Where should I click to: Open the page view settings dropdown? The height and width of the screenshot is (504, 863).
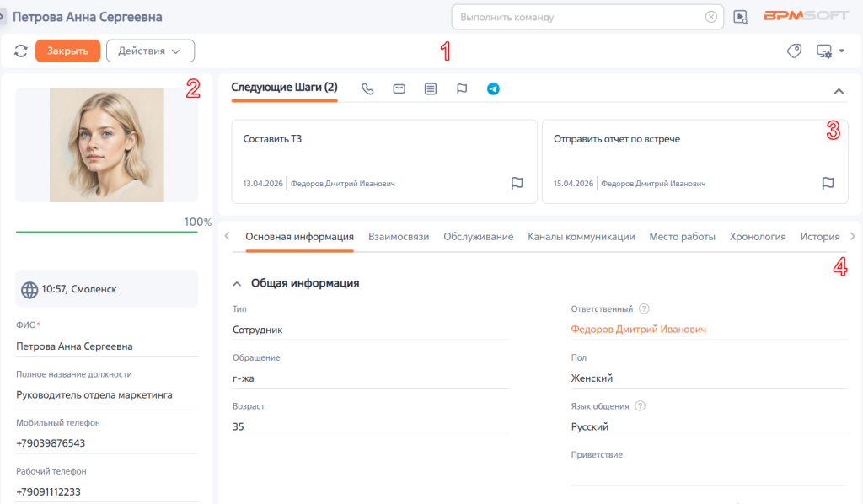(830, 51)
